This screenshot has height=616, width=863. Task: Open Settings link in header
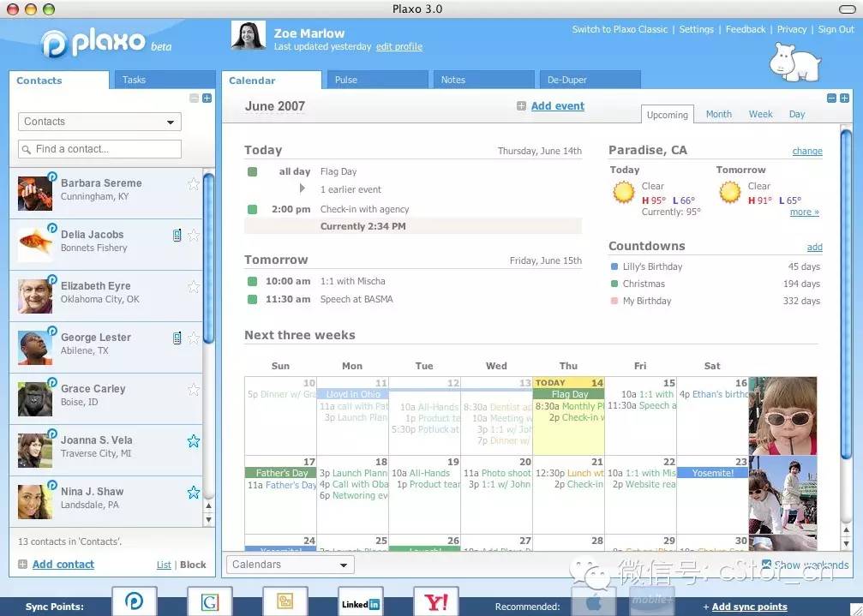[696, 29]
